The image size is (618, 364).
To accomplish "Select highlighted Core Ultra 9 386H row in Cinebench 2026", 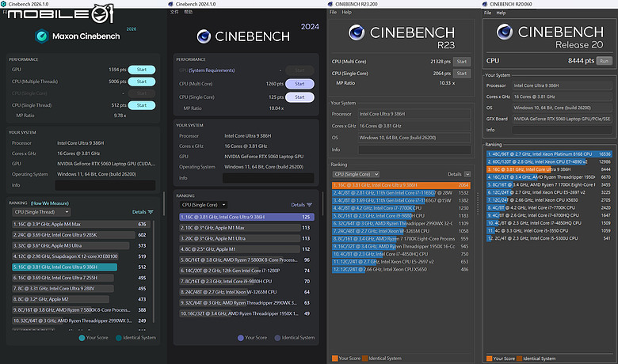I will tap(80, 267).
